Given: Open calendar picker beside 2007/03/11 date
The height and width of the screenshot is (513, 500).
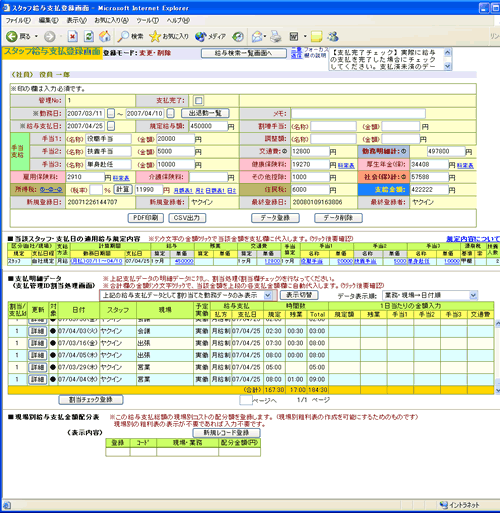Looking at the screenshot, I should tap(111, 113).
